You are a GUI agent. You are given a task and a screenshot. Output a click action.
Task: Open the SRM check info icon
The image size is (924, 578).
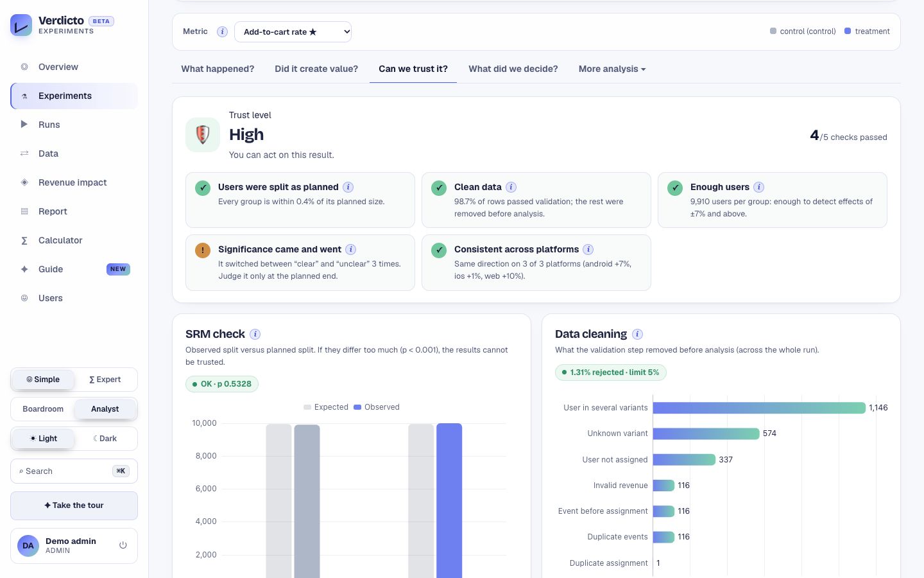255,334
